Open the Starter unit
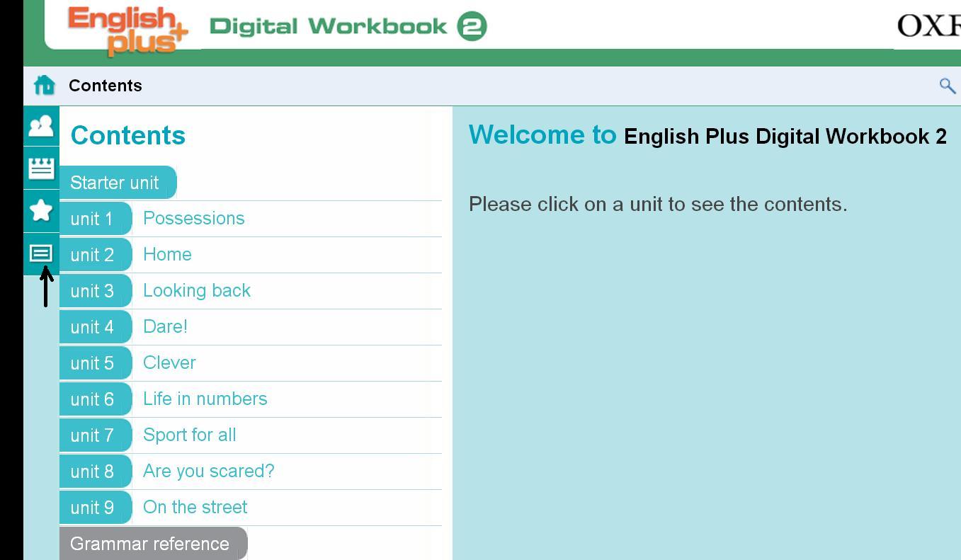961x560 pixels. click(x=118, y=183)
